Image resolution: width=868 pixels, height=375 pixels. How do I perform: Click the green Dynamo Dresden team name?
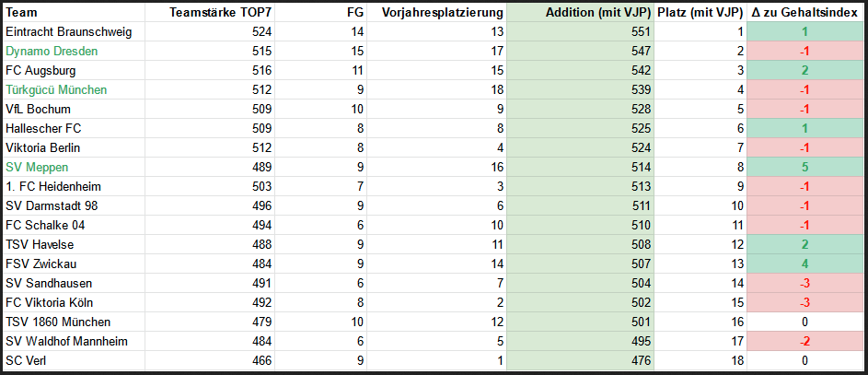(x=53, y=51)
